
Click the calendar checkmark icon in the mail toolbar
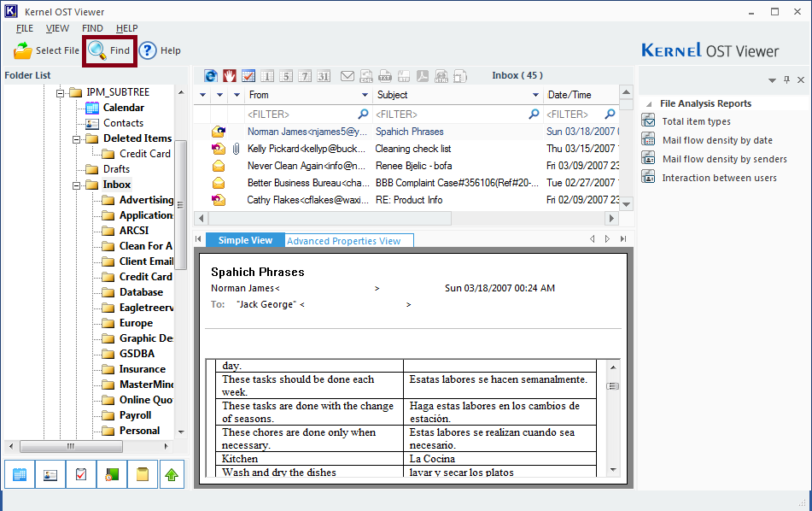(248, 76)
